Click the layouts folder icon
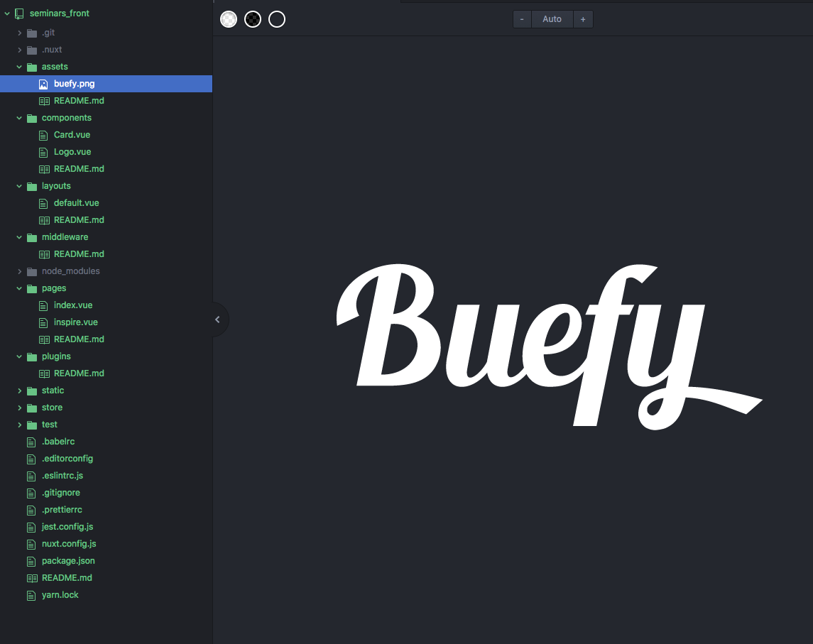This screenshot has width=813, height=644. [x=32, y=186]
